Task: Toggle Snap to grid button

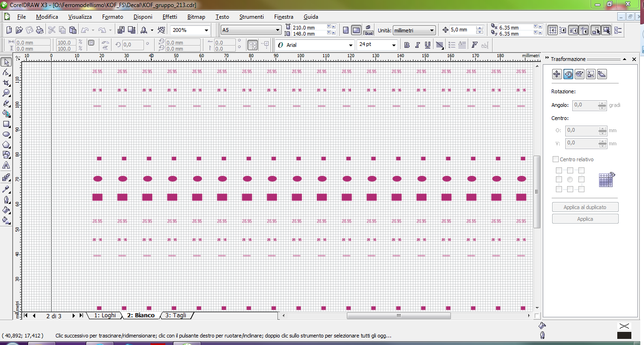Action: [553, 30]
